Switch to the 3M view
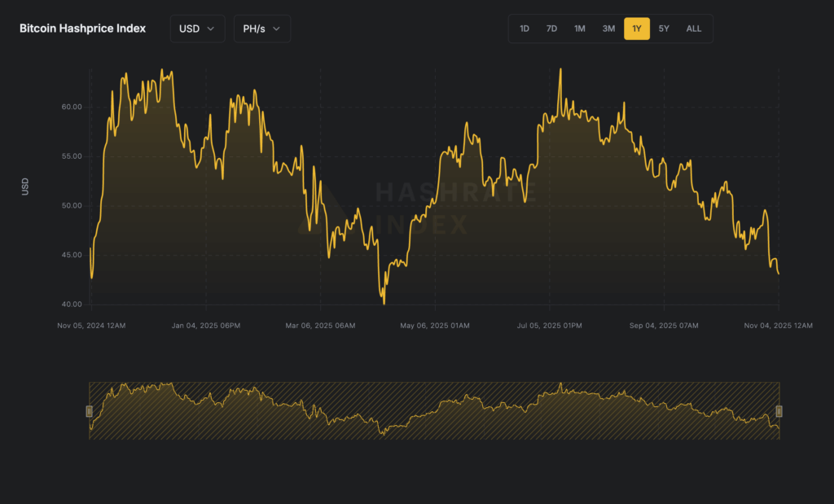Image resolution: width=834 pixels, height=504 pixels. [608, 28]
